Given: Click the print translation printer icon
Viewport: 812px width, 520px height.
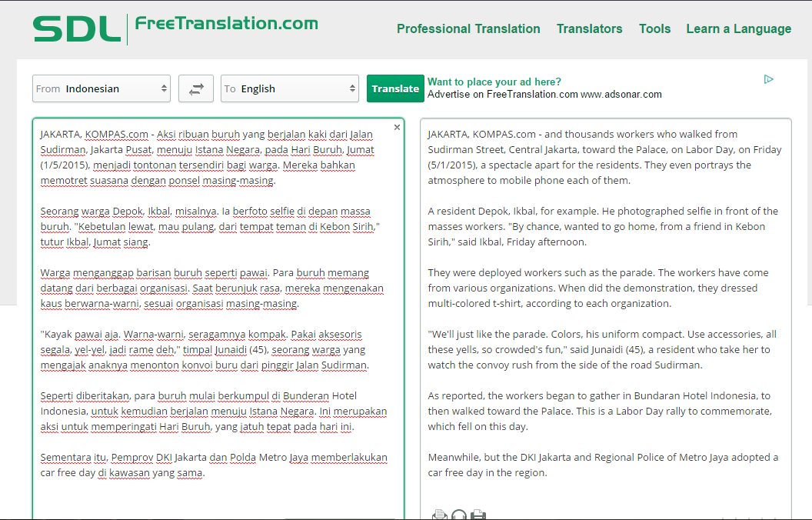Looking at the screenshot, I should (x=478, y=515).
